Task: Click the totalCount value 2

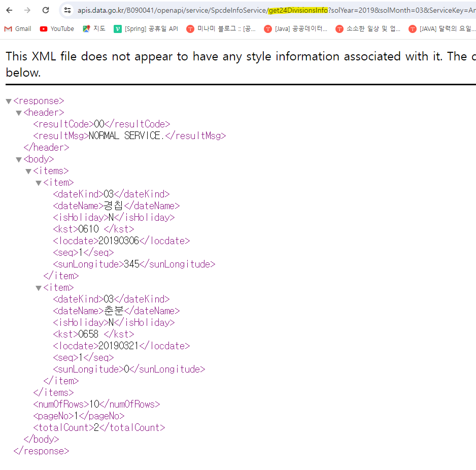Action: 96,428
